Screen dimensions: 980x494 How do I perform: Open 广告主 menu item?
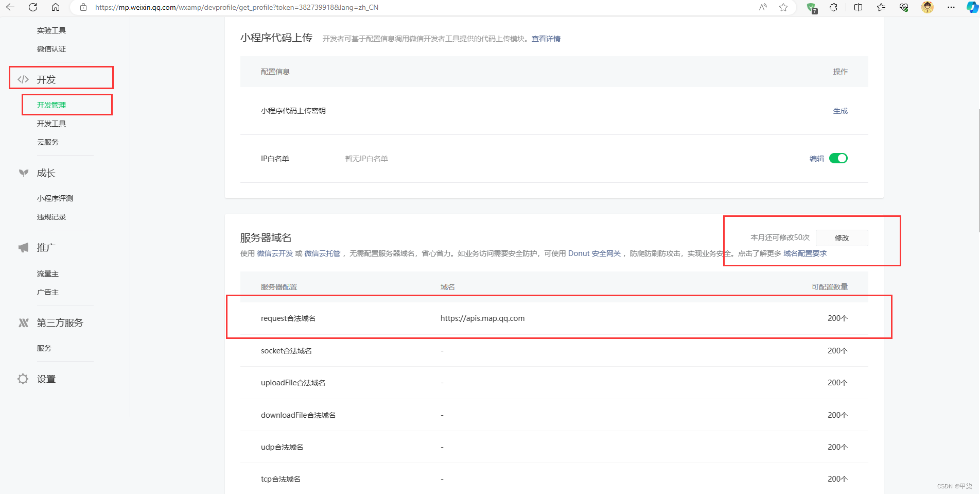[x=48, y=292]
